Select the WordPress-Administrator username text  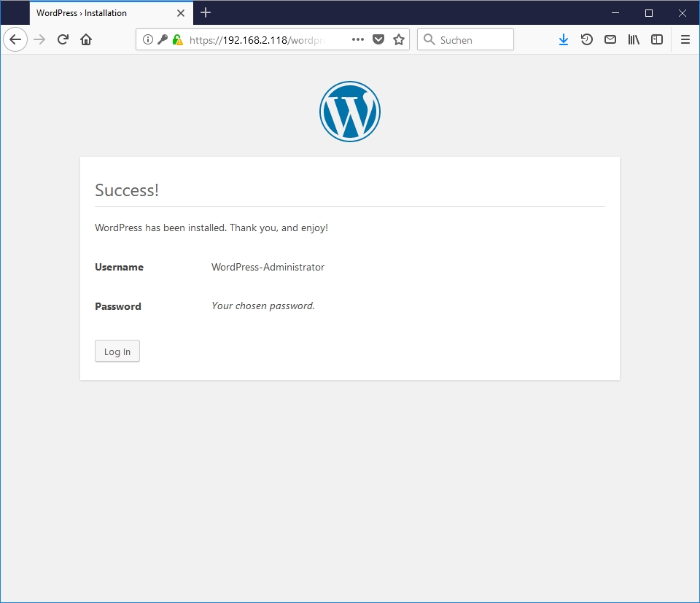(x=268, y=267)
